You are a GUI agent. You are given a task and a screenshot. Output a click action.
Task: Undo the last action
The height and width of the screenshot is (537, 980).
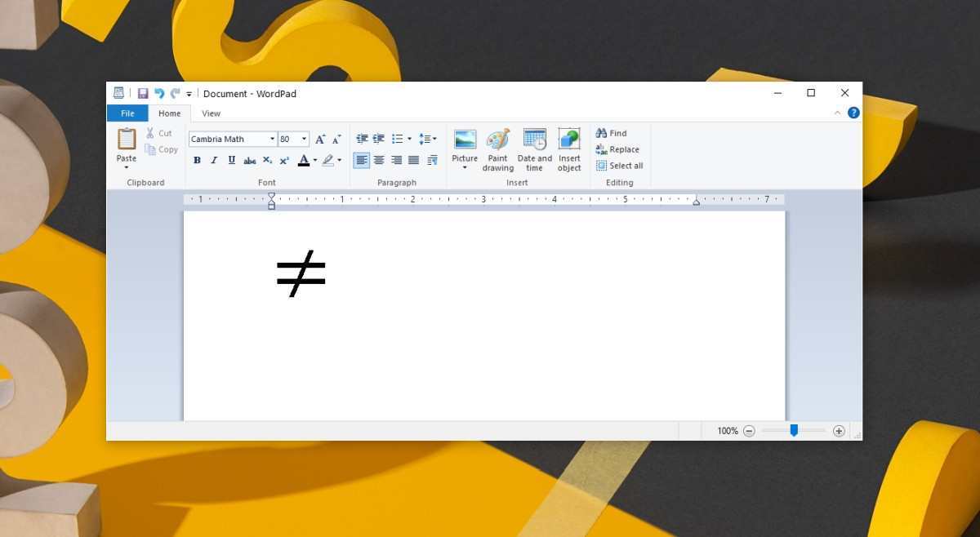click(x=159, y=94)
